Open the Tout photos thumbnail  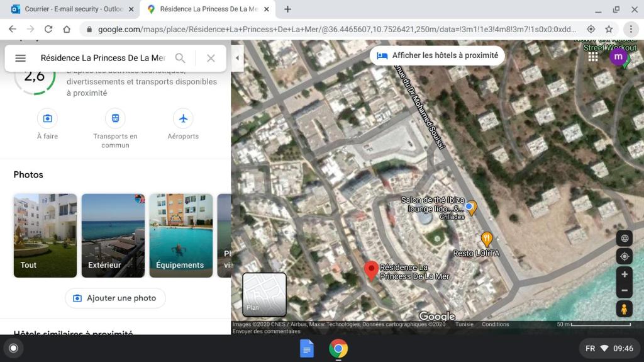(x=45, y=235)
